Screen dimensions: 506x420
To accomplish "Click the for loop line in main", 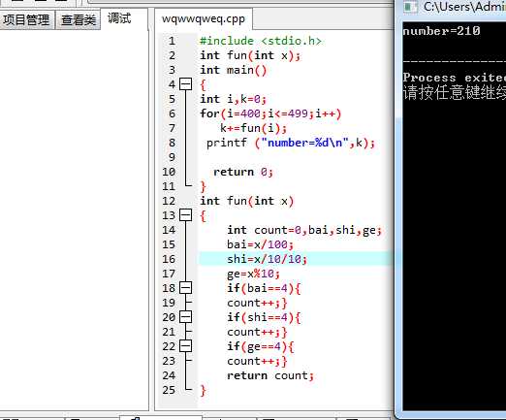I will pyautogui.click(x=270, y=113).
